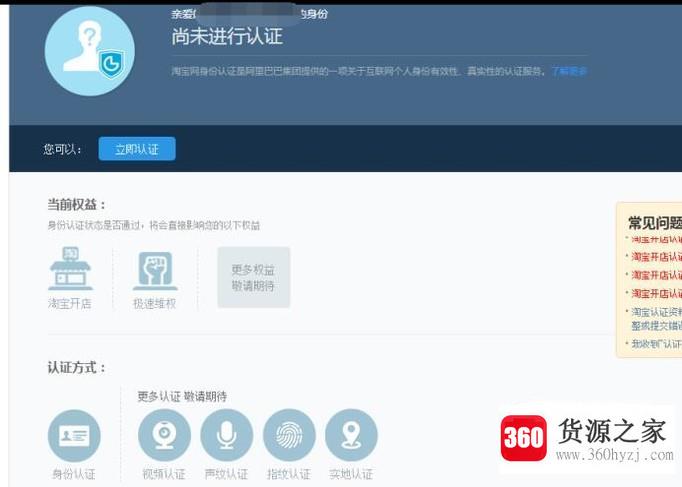Viewport: 682px width, 487px height.
Task: Click the 更多权益 敬请期待 tile
Action: [254, 277]
